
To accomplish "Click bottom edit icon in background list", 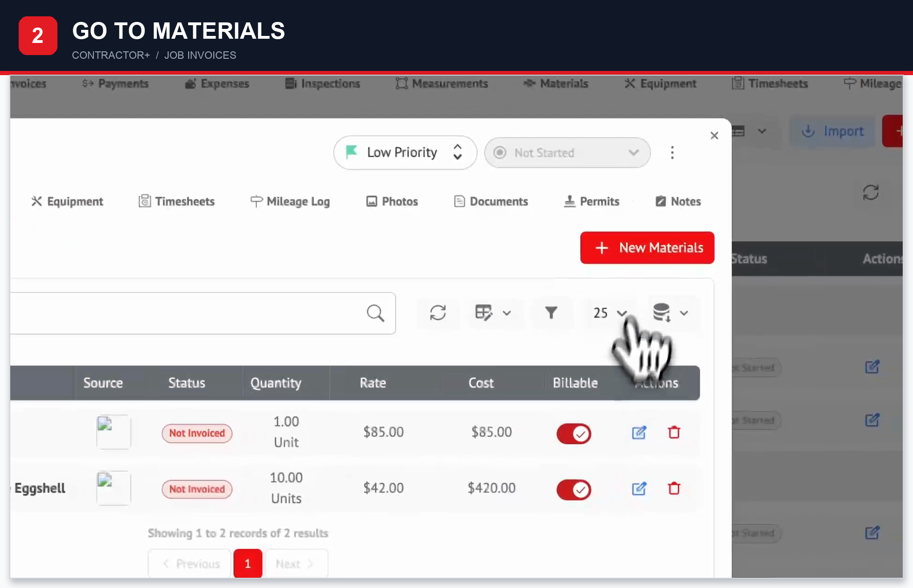I will click(872, 533).
